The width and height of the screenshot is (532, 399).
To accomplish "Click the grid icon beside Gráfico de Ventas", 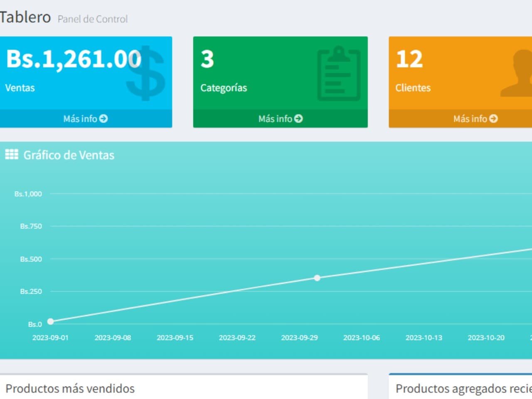I will click(12, 155).
